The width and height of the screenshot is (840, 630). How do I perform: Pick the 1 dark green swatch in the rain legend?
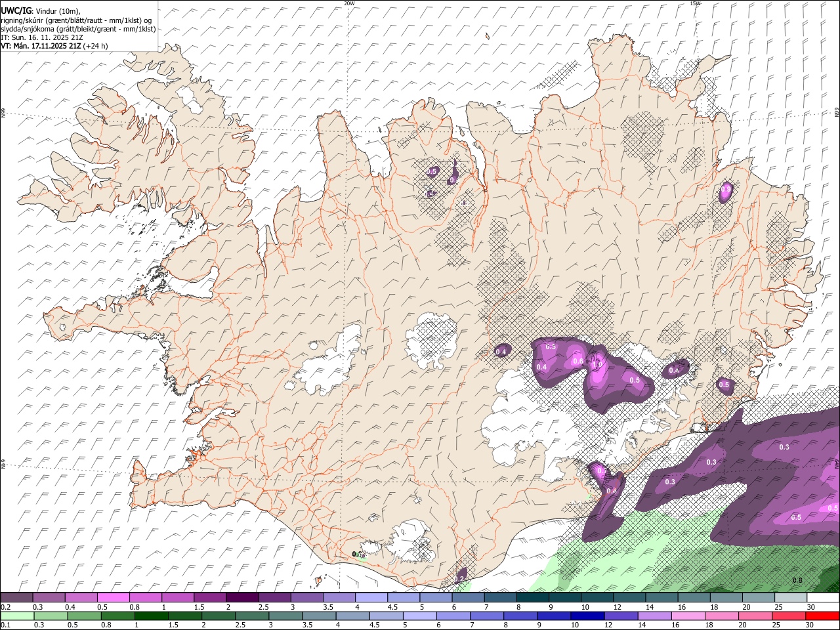pyautogui.click(x=151, y=616)
